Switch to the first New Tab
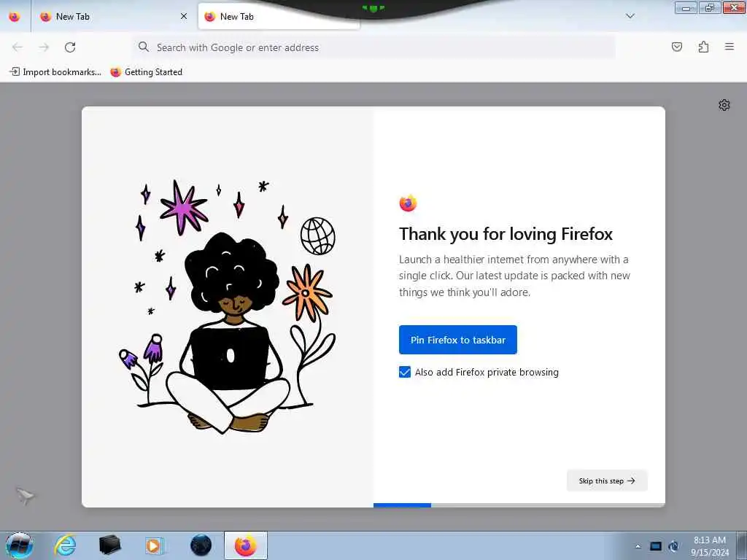 coord(115,17)
